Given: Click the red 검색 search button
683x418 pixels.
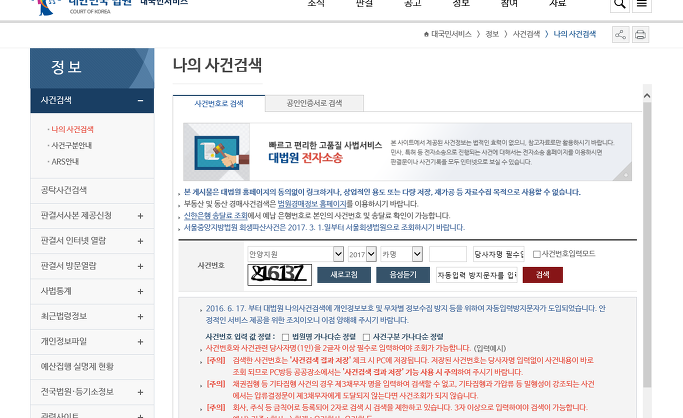Looking at the screenshot, I should point(543,275).
